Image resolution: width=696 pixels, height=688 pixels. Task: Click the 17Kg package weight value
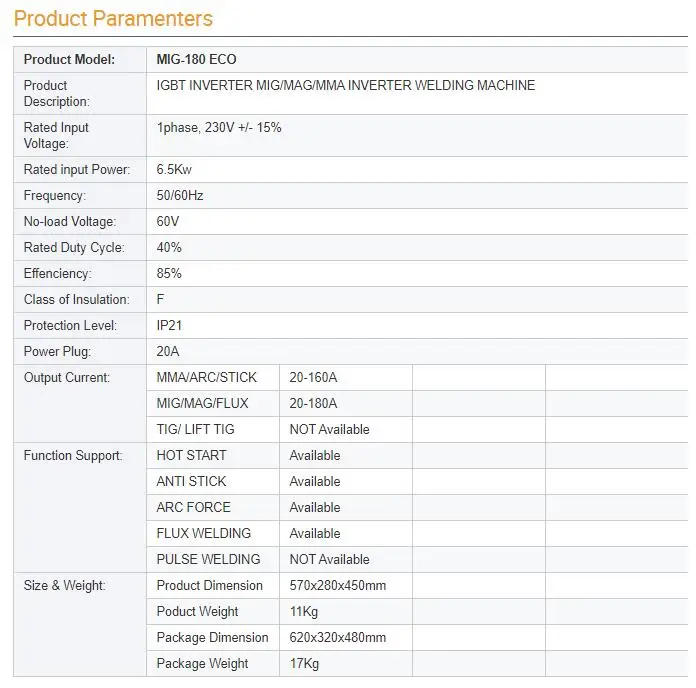304,664
